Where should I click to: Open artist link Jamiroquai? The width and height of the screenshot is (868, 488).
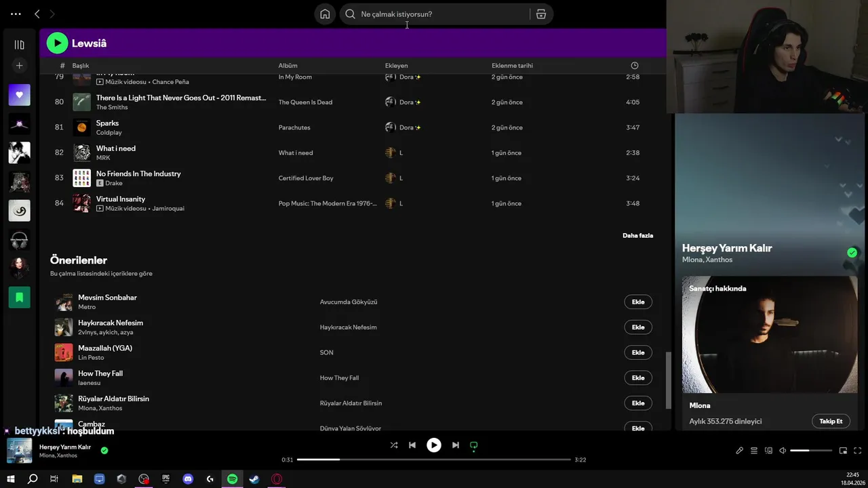(x=168, y=209)
